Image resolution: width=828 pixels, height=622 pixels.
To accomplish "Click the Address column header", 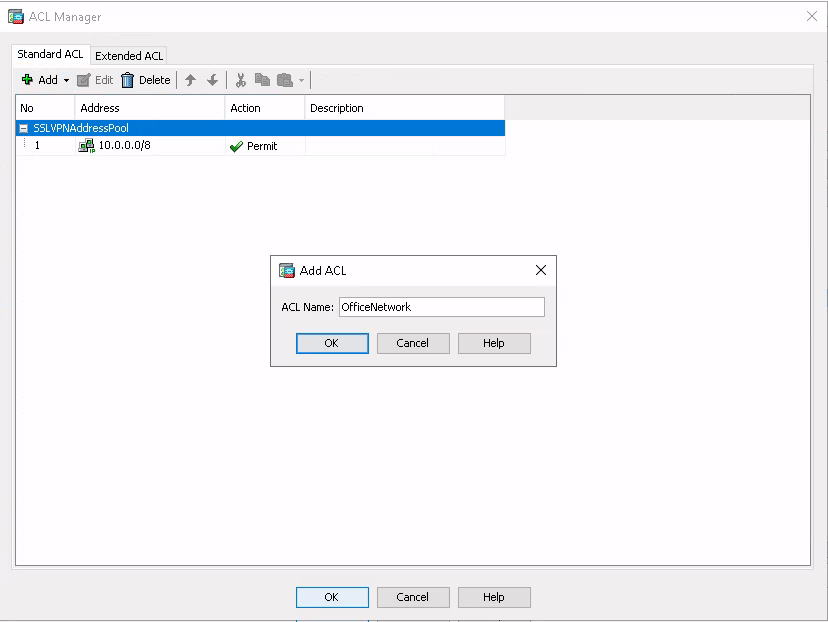I will click(150, 108).
